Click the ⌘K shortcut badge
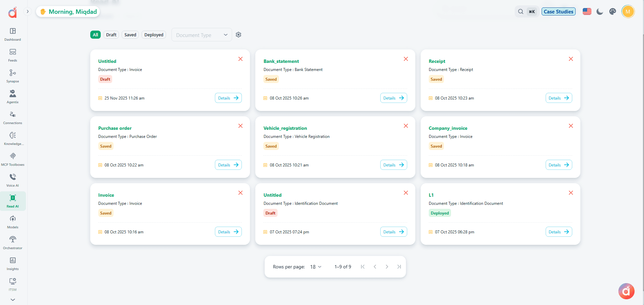The image size is (644, 305). click(x=532, y=11)
